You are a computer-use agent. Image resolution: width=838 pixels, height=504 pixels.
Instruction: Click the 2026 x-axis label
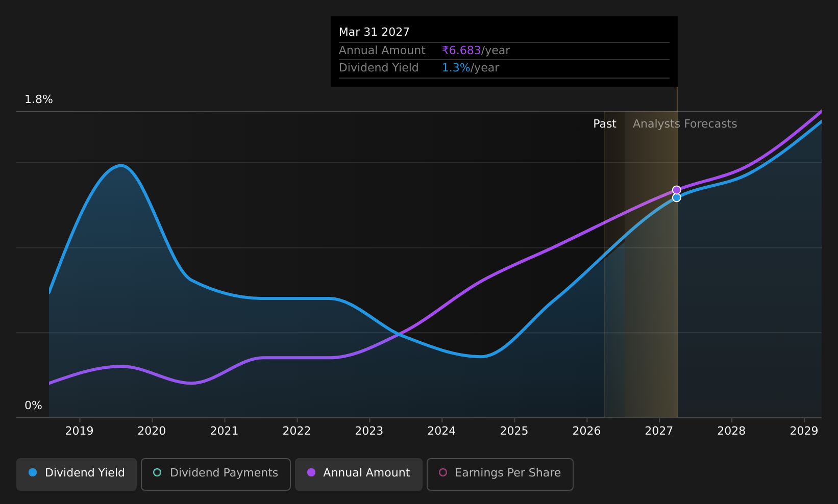point(586,431)
